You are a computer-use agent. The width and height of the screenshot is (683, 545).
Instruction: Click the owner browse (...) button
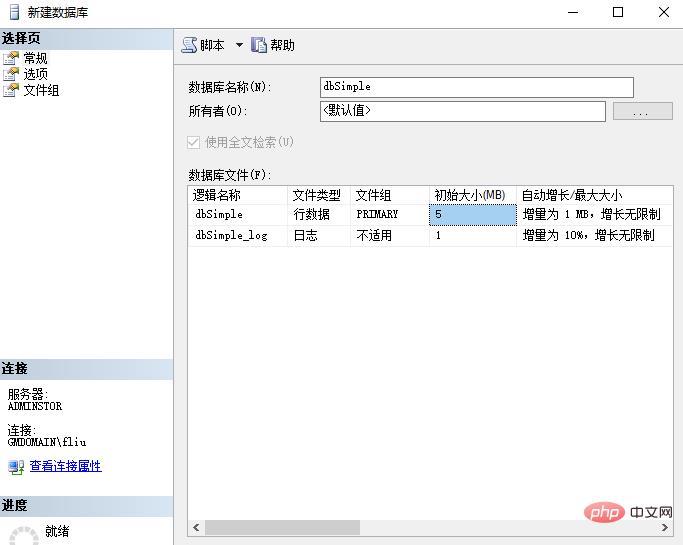click(642, 112)
